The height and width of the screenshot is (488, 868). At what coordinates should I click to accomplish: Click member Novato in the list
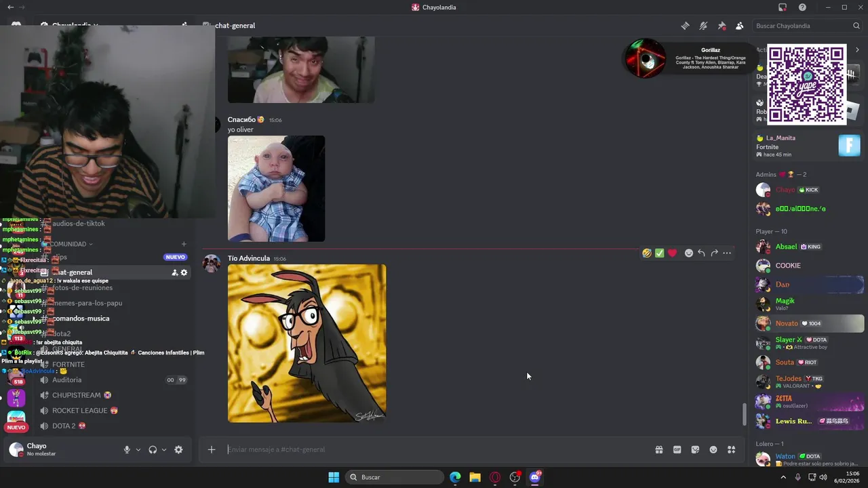(809, 323)
